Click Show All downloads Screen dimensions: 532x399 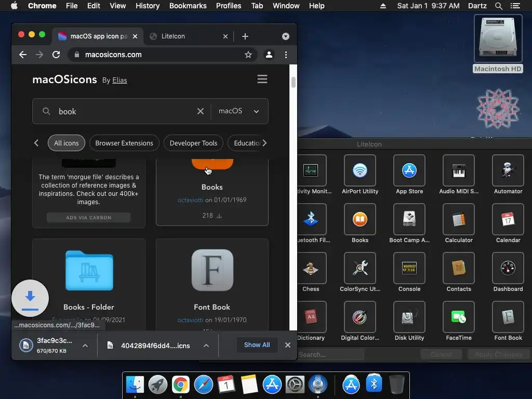(x=257, y=345)
